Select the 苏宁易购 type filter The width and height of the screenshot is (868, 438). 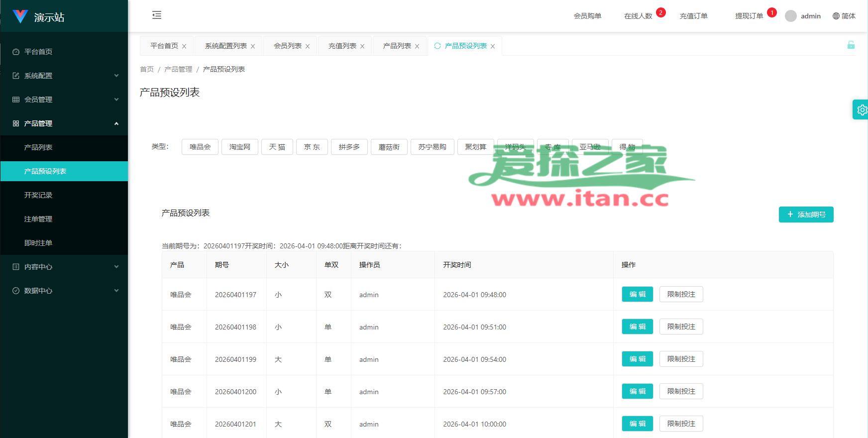click(x=432, y=147)
